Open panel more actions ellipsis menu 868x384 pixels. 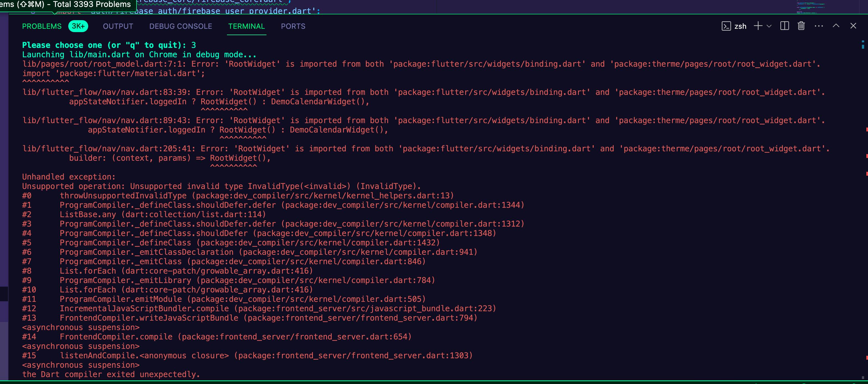click(x=819, y=26)
